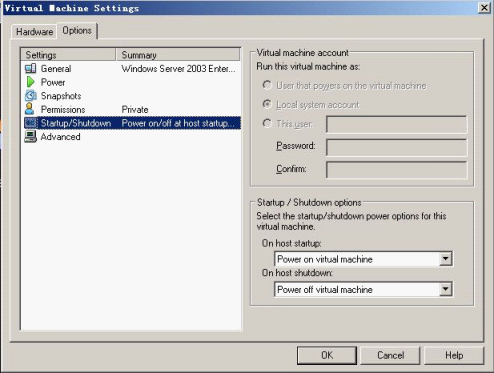Click the Confirm password input field
Image resolution: width=494 pixels, height=373 pixels.
[x=397, y=170]
